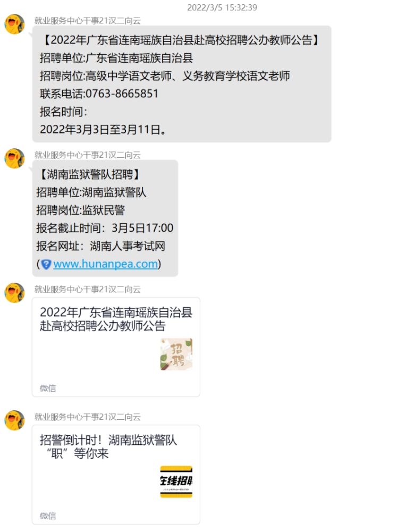Click the 2022/3/5 15:32:39 timestamp
Screen dimensions: 406x532
222,7
